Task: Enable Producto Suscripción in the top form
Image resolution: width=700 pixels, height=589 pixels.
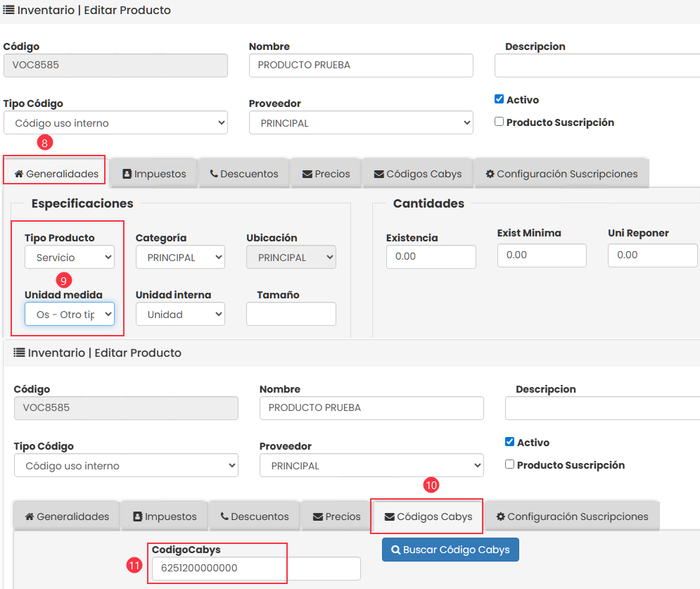Action: [499, 122]
